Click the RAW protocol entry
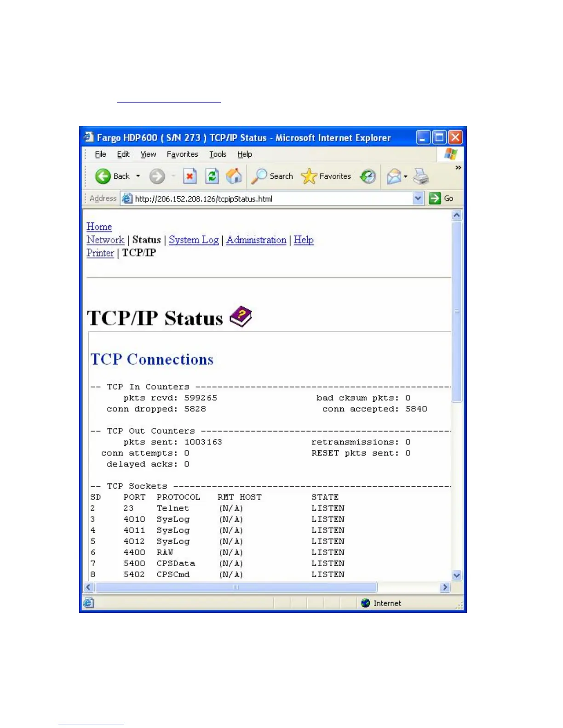The height and width of the screenshot is (728, 563). 165,552
